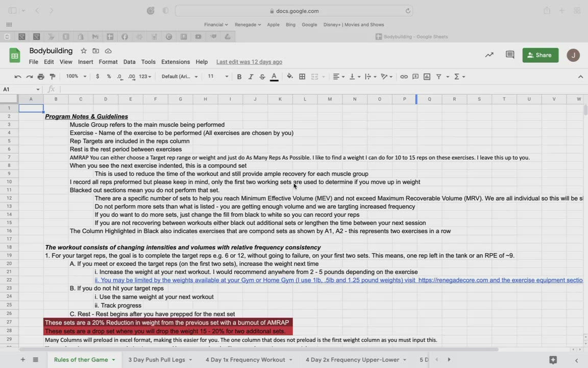This screenshot has width=588, height=368.
Task: Open the Format menu
Action: click(x=108, y=62)
